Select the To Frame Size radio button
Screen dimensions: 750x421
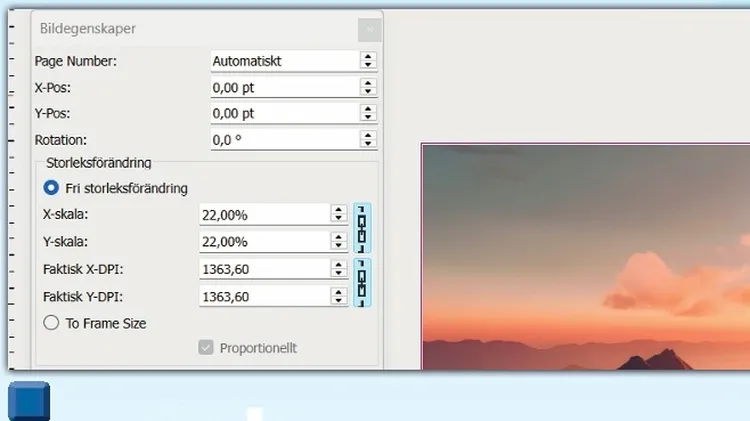pyautogui.click(x=51, y=323)
